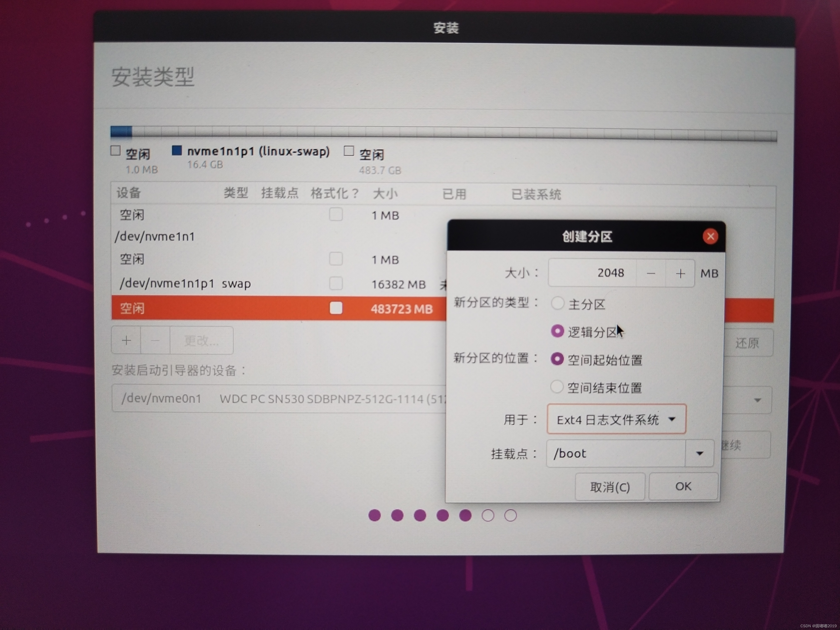The width and height of the screenshot is (840, 630).
Task: Select the Logical partition radio button (逻辑分区)
Action: 557,331
